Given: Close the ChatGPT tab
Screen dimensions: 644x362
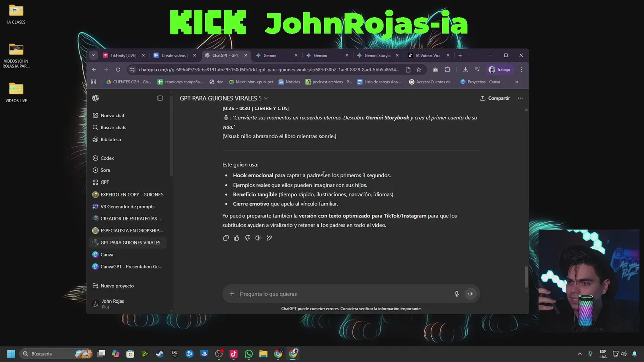Looking at the screenshot, I should point(246,55).
